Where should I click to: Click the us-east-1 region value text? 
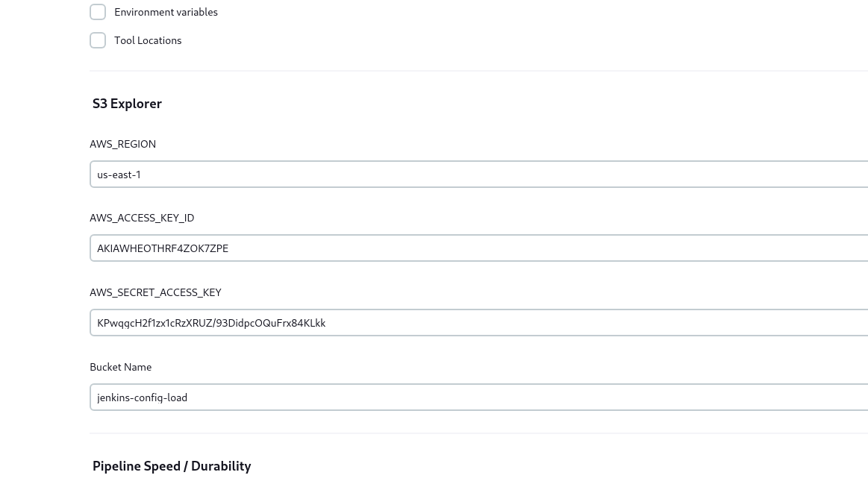point(119,175)
